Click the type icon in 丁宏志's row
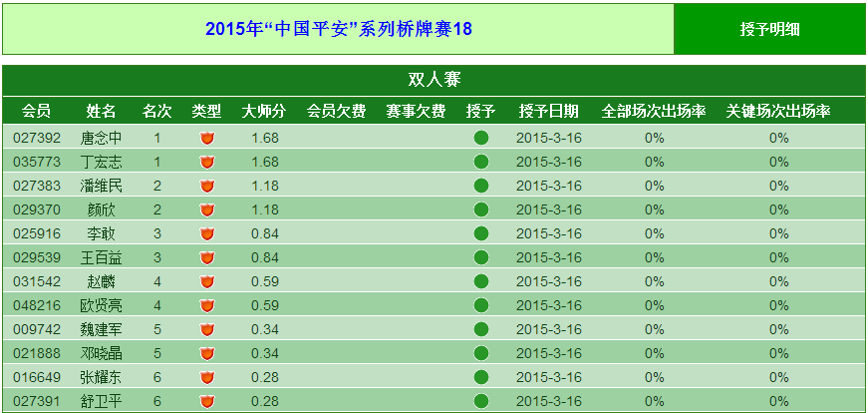The height and width of the screenshot is (413, 868). 207,162
